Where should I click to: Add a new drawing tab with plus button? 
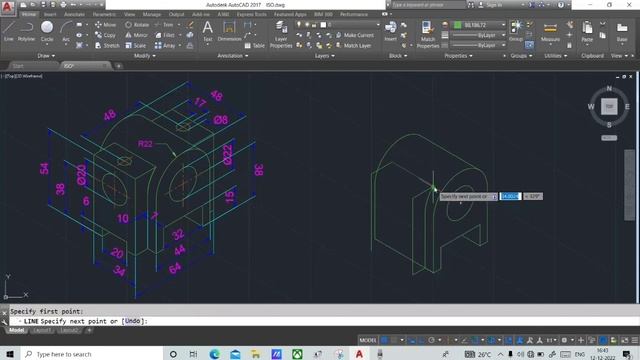(x=118, y=66)
